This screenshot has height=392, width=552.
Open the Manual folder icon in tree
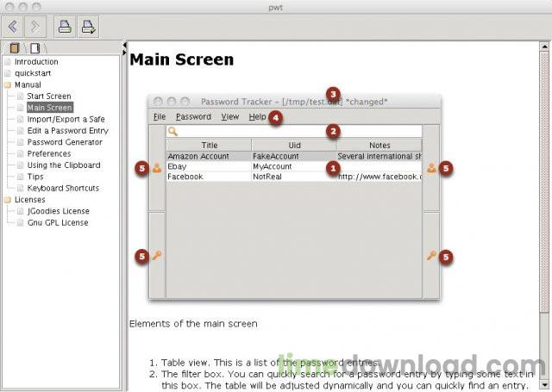[x=8, y=84]
